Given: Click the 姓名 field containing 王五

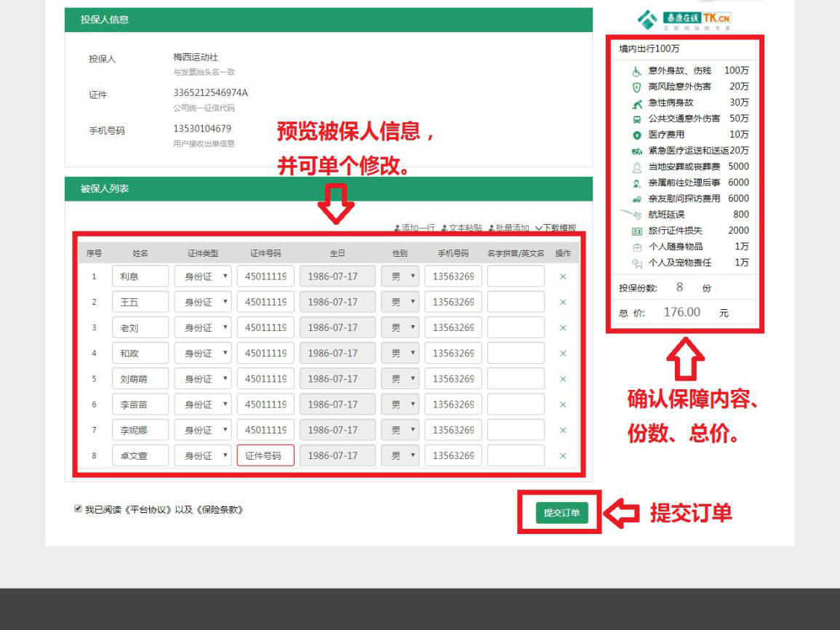Looking at the screenshot, I should click(x=140, y=302).
